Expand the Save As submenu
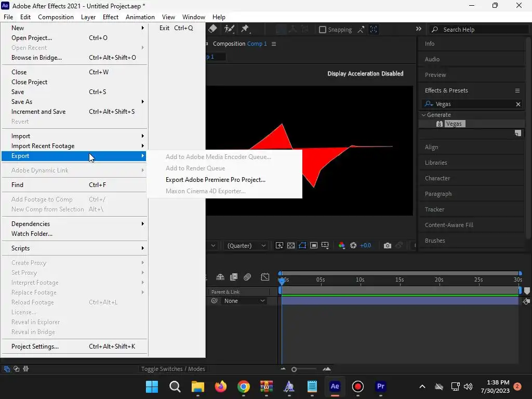 [x=74, y=102]
